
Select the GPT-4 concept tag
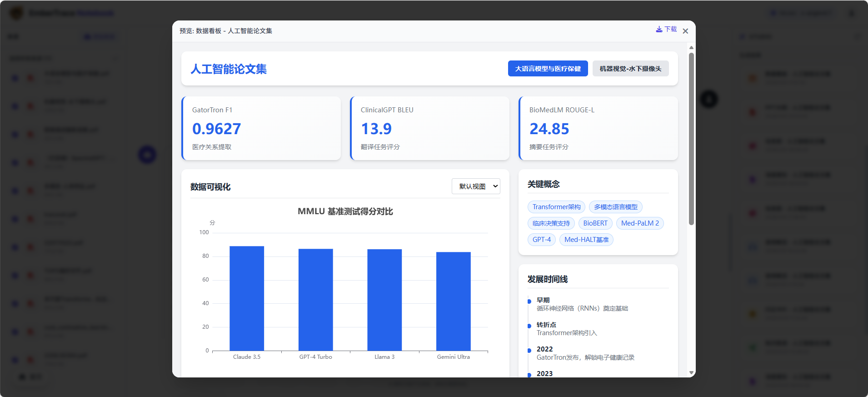(542, 240)
